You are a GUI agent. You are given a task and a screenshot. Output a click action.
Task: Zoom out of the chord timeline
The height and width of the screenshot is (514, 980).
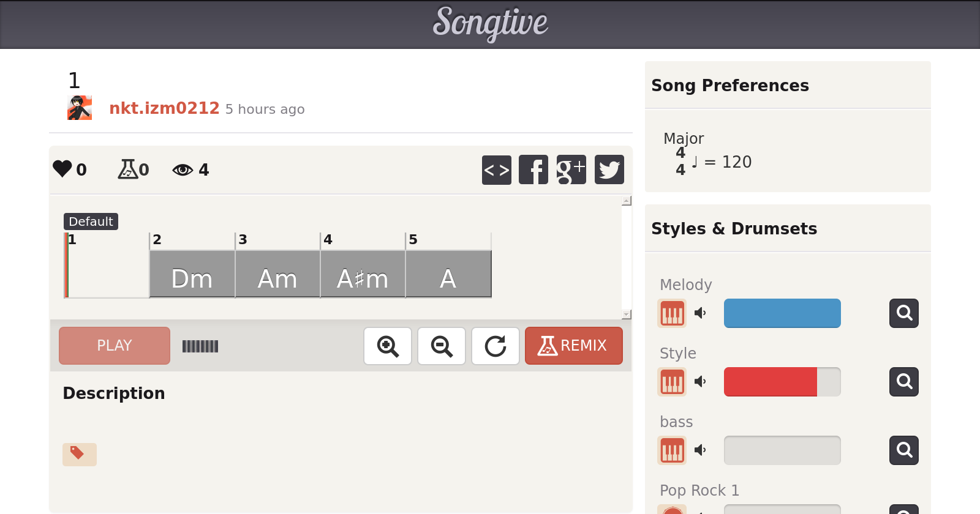442,346
